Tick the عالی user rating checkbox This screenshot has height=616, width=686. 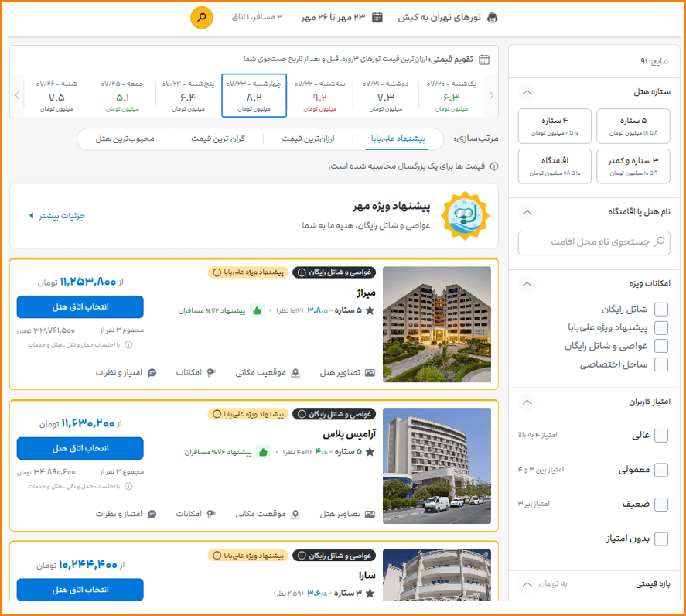[661, 435]
